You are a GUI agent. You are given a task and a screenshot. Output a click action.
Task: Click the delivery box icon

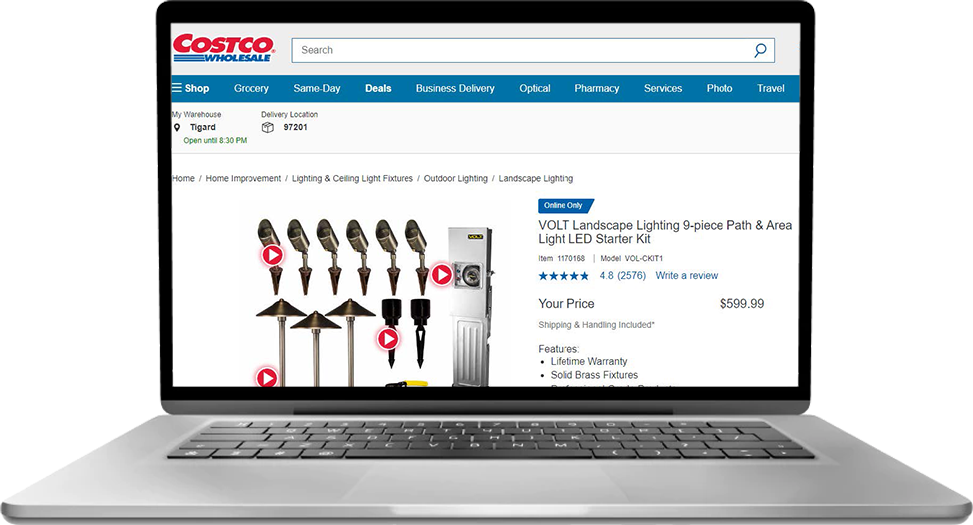click(267, 127)
